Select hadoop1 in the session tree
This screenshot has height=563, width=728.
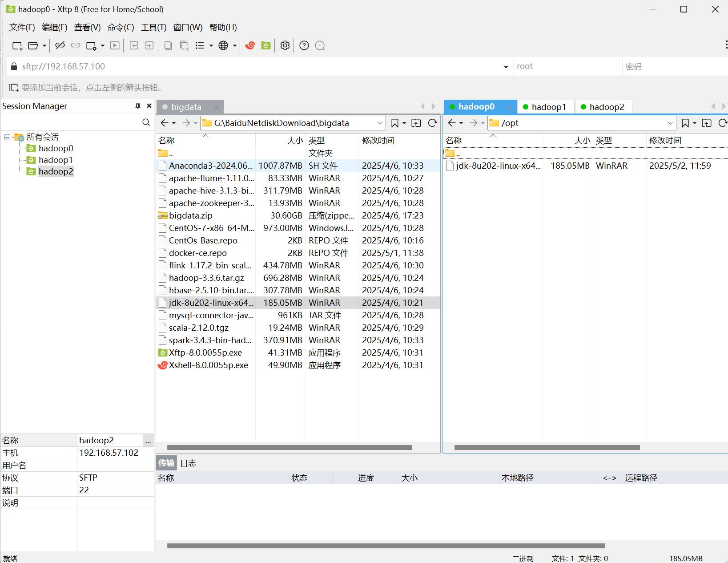click(x=56, y=160)
